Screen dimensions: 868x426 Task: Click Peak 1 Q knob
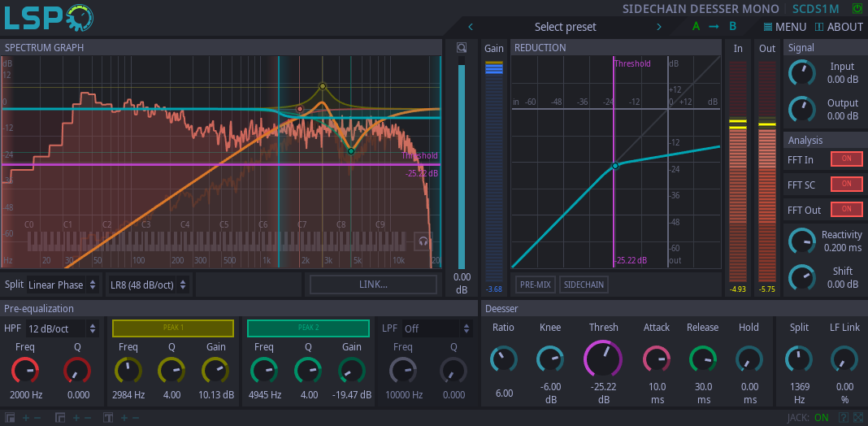pyautogui.click(x=171, y=371)
